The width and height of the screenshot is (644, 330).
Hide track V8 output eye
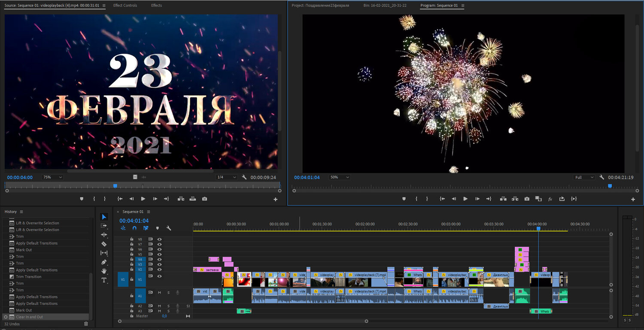pyautogui.click(x=160, y=239)
